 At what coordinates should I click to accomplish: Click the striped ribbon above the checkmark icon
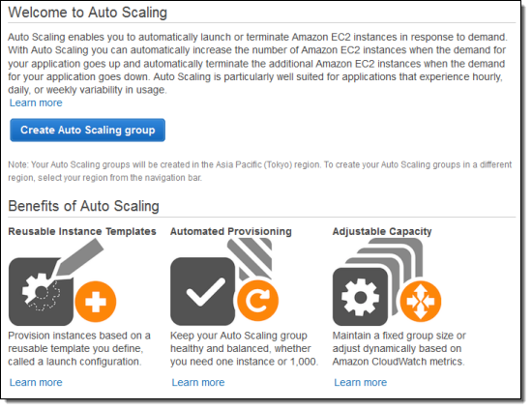(x=251, y=258)
